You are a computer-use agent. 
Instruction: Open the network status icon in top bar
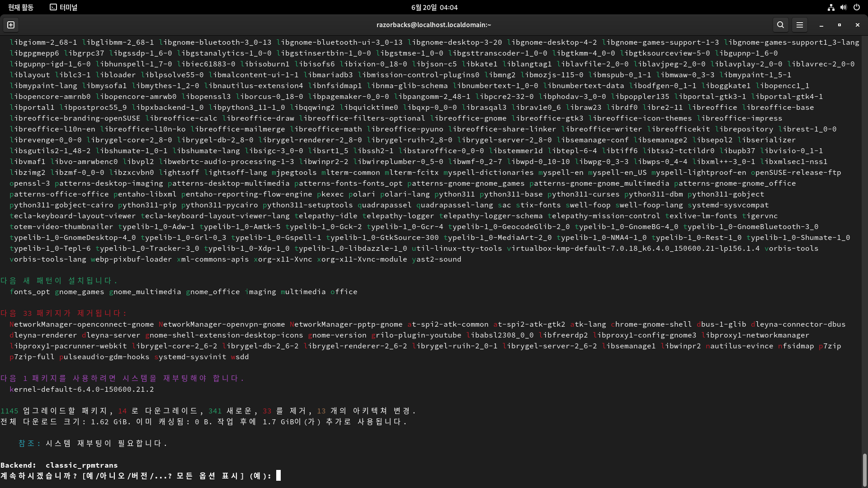pyautogui.click(x=831, y=7)
